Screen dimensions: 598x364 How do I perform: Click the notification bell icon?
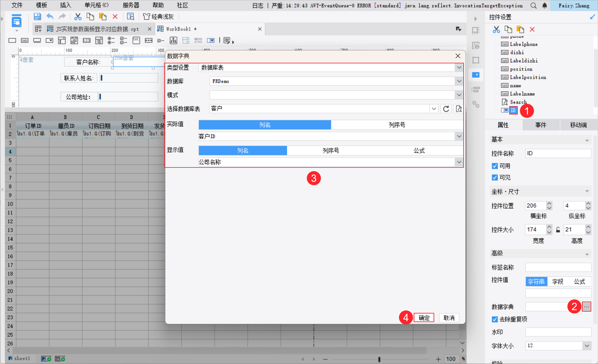point(545,6)
